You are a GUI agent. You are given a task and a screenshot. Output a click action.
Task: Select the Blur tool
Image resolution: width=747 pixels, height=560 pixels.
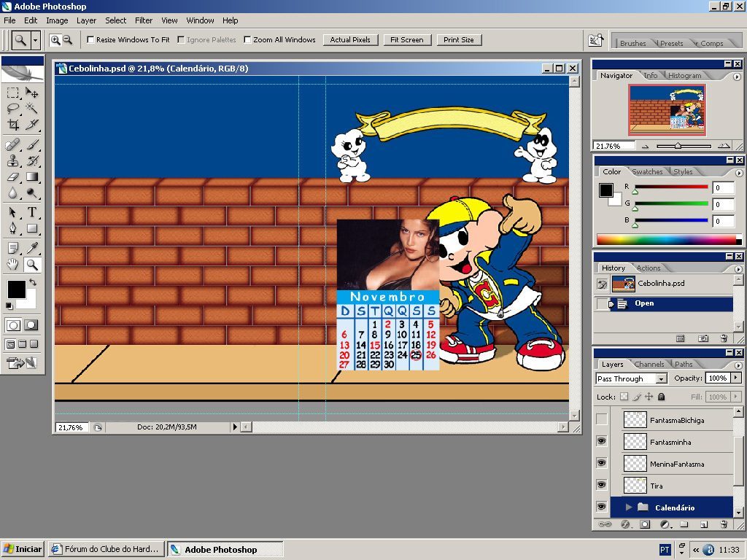point(13,192)
